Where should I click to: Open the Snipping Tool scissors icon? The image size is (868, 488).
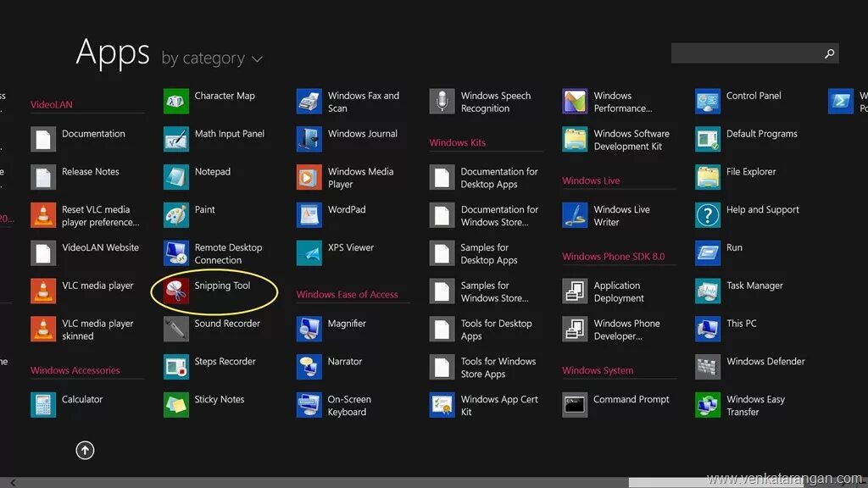[x=176, y=291]
